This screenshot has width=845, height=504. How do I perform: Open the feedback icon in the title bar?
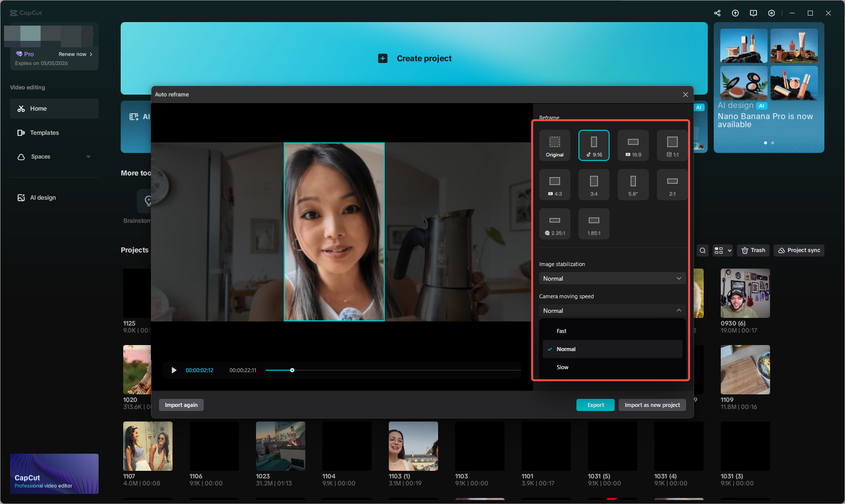click(x=753, y=13)
